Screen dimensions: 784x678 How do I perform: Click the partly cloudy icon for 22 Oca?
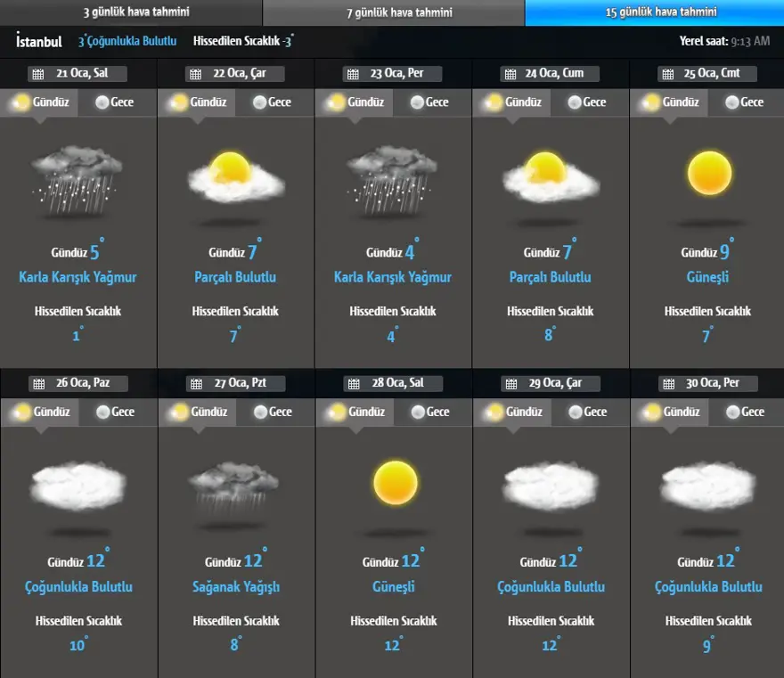coord(235,176)
